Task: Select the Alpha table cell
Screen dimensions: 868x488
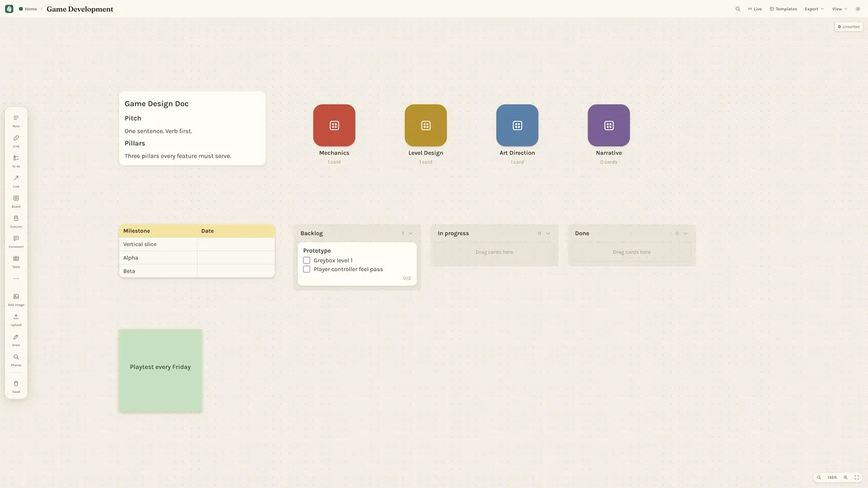Action: point(158,258)
